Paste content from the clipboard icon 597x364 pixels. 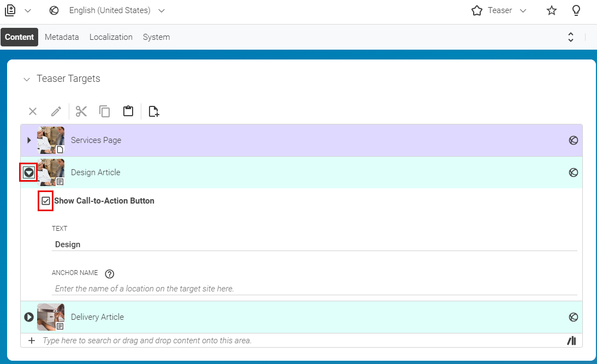pyautogui.click(x=128, y=111)
